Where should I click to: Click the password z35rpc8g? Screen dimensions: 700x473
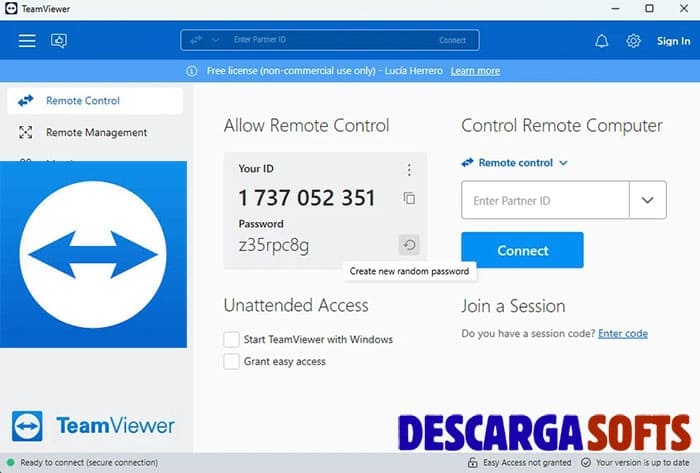274,245
